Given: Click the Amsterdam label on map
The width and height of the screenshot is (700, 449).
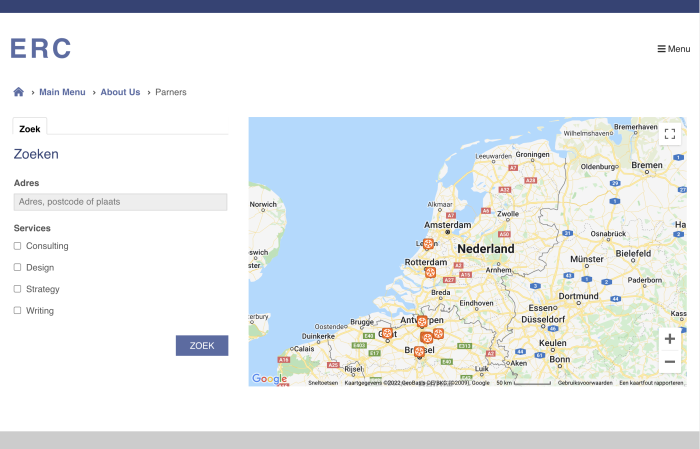Looking at the screenshot, I should (447, 225).
